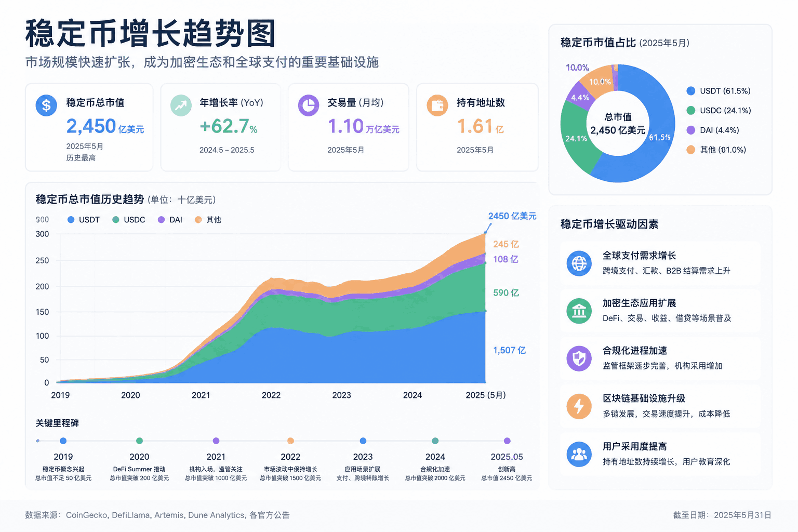The width and height of the screenshot is (798, 532).
Task: Click the green 24.1% USDC donut segment
Action: coord(577,139)
